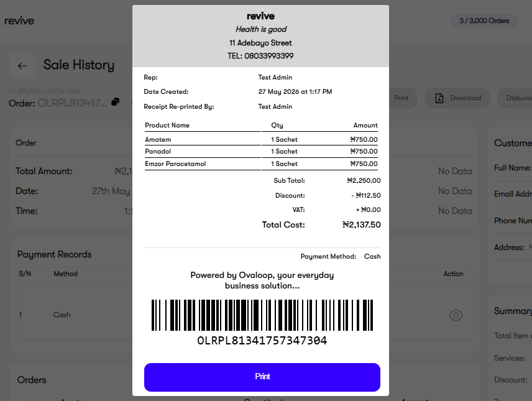Click the Total Cost value ₦2,137.50
This screenshot has height=401, width=532.
point(361,225)
